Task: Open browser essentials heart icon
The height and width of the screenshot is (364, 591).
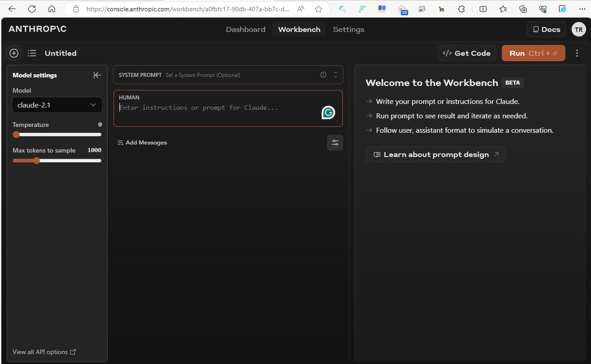Action: pyautogui.click(x=543, y=9)
